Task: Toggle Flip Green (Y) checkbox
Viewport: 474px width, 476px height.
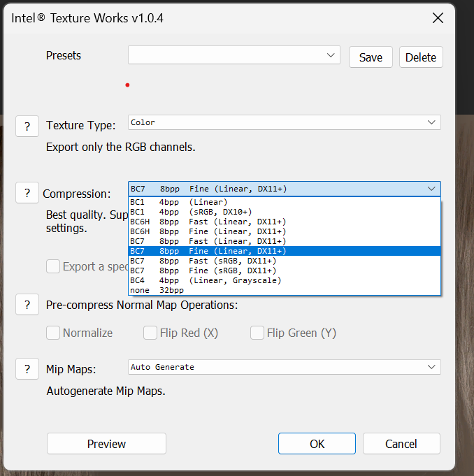Action: click(257, 333)
